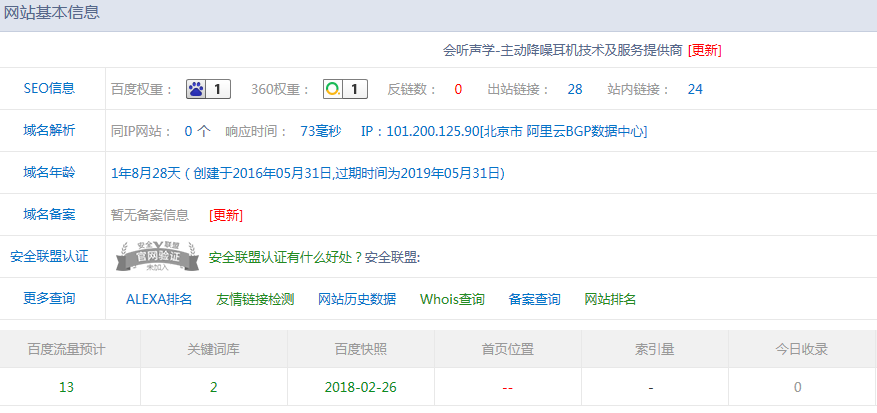Click the backlinks count 0
Screen dimensions: 877x413
458,89
